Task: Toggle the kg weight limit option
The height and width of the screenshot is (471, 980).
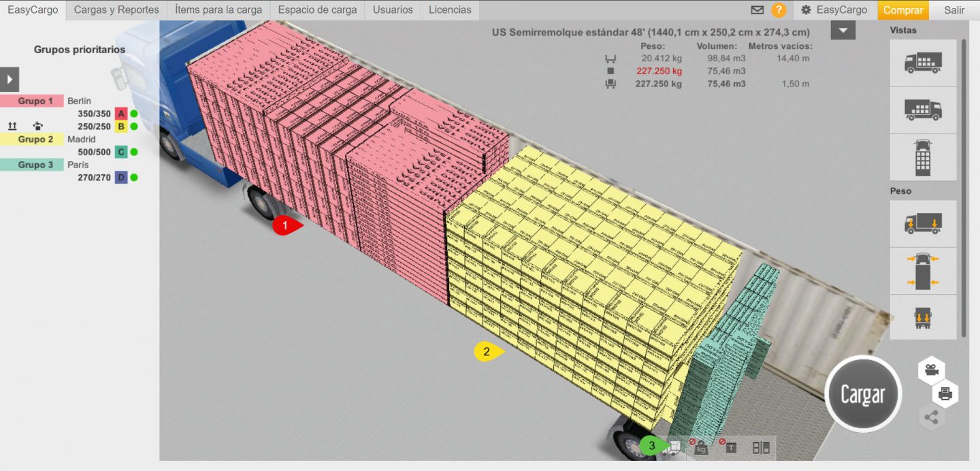Action: click(700, 447)
